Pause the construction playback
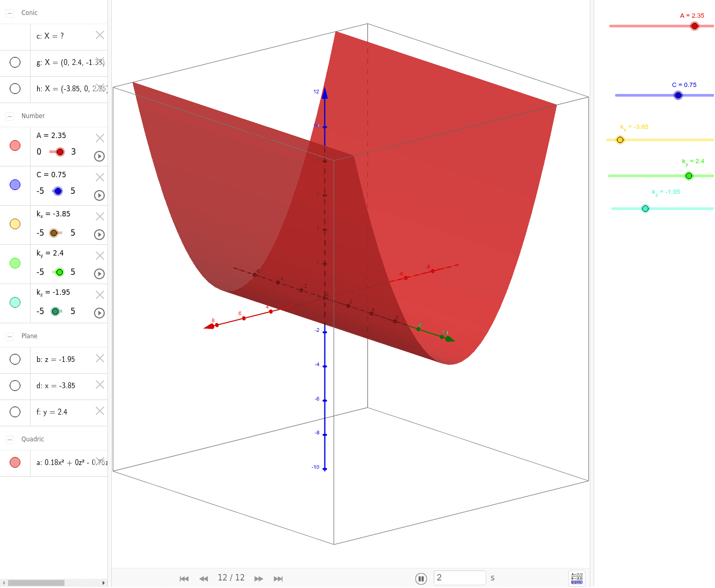The image size is (715, 588). [421, 578]
